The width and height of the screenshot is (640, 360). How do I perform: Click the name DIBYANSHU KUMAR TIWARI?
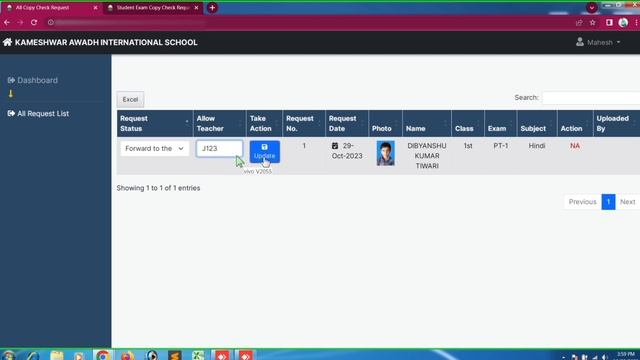click(x=427, y=156)
